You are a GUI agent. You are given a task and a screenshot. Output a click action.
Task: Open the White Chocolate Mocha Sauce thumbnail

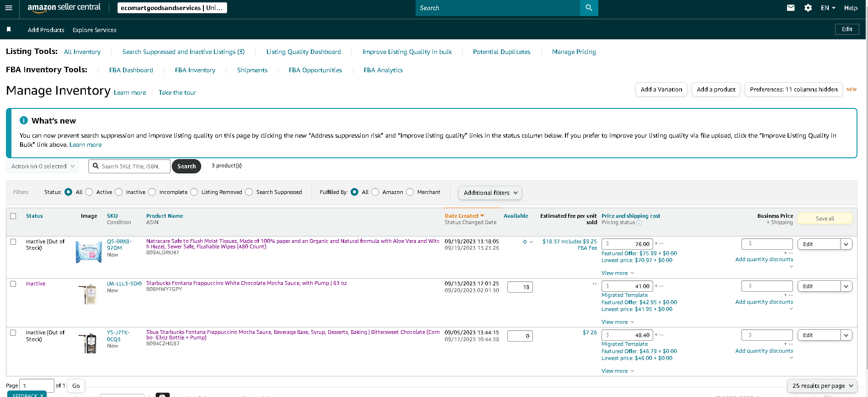[89, 294]
